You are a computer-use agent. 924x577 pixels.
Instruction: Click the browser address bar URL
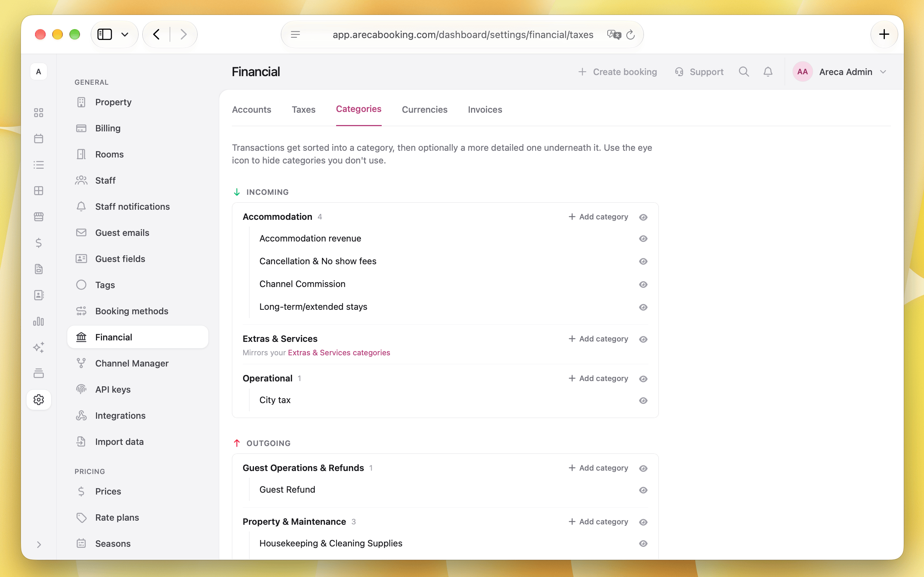[463, 35]
